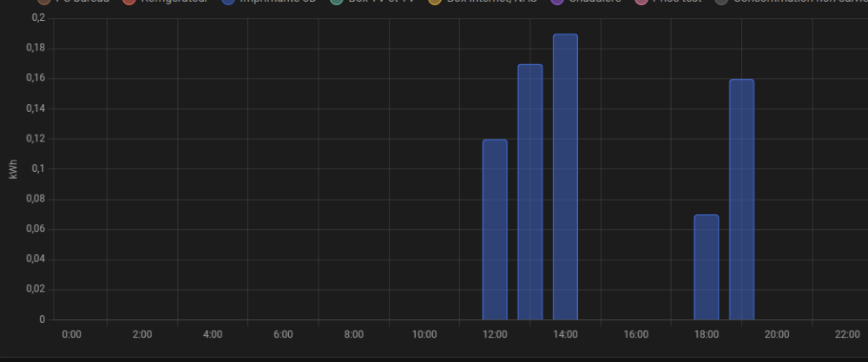Click the 22:00 x-axis time label
The height and width of the screenshot is (362, 868).
[847, 334]
